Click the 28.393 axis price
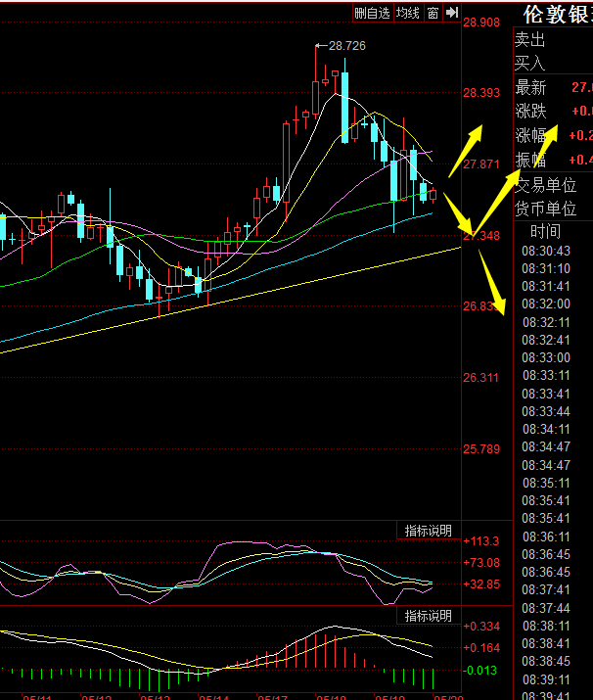This screenshot has width=593, height=700. click(481, 93)
